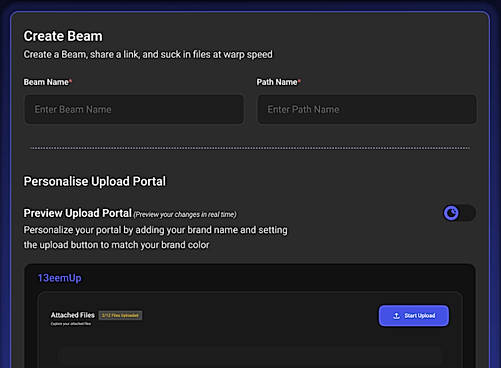
Task: Click the Create Beam heading
Action: (63, 36)
